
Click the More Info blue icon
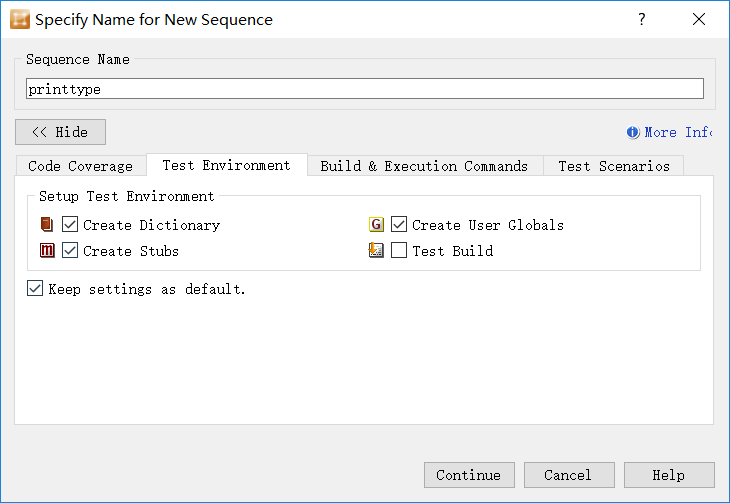click(633, 132)
